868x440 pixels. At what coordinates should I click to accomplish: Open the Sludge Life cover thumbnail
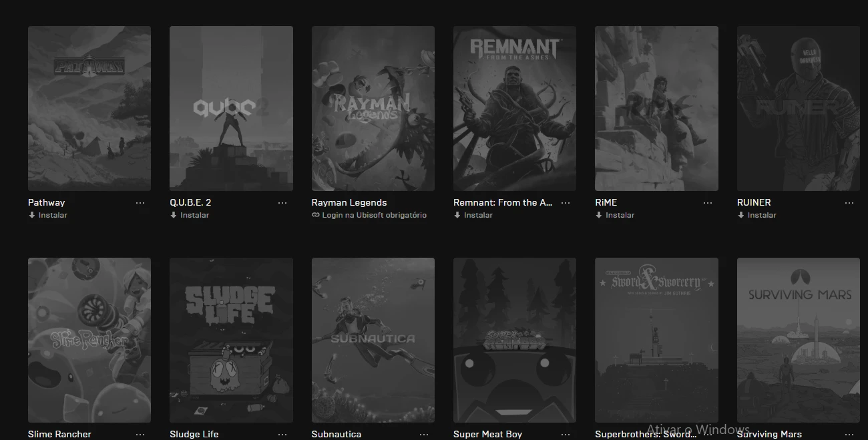[x=231, y=340]
